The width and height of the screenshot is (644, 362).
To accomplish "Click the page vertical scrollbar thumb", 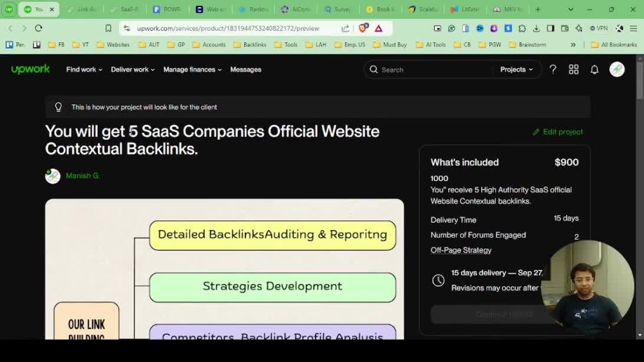I will [x=640, y=80].
